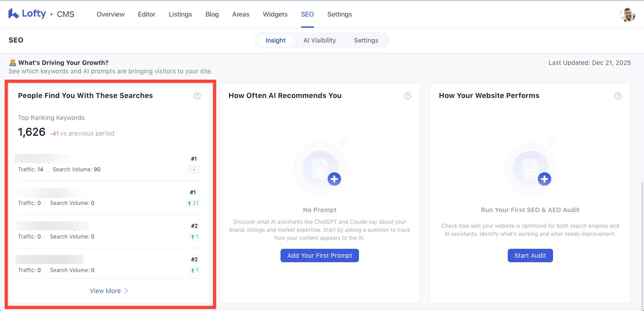Screen dimensions: 644x311
Task: Switch to the AI Visibility tab
Action: coord(320,40)
